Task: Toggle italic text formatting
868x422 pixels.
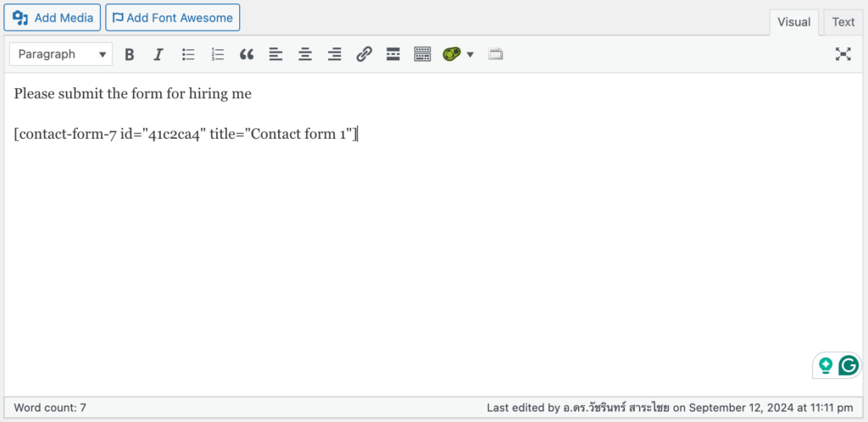Action: (x=158, y=54)
